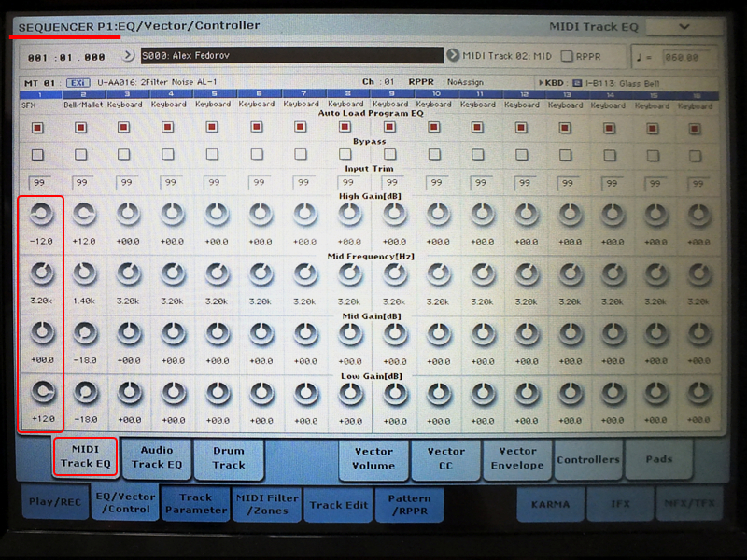The height and width of the screenshot is (560, 747).
Task: Select the Vector Volume tab
Action: click(x=373, y=458)
